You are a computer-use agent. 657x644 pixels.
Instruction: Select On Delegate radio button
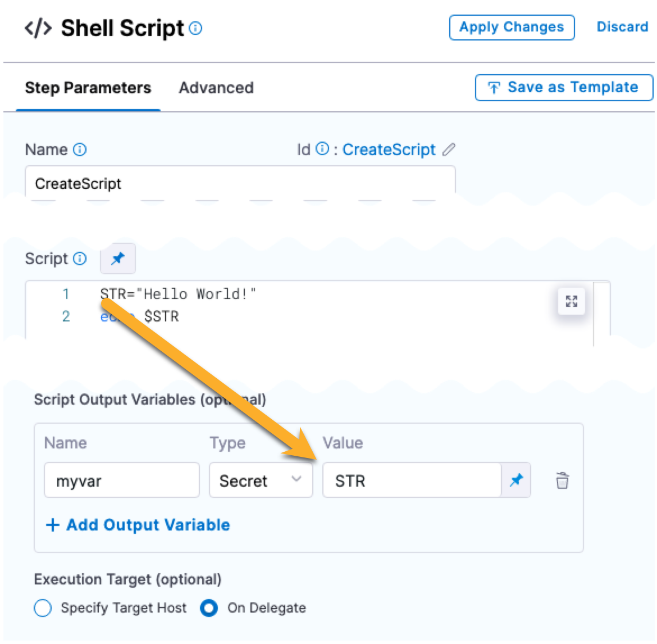209,608
